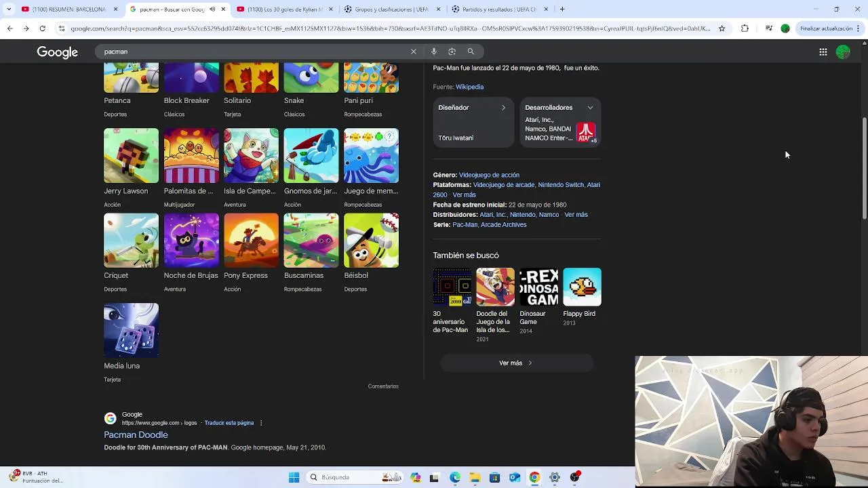Expand the Desarrolladores card dropdown
Screen dimensions: 868x488
pos(590,108)
